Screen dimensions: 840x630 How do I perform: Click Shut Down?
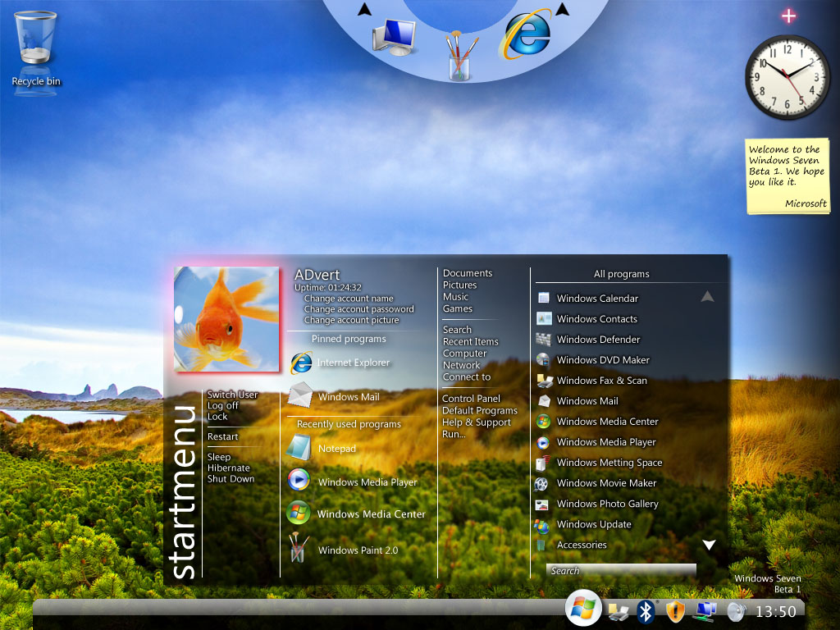(231, 478)
